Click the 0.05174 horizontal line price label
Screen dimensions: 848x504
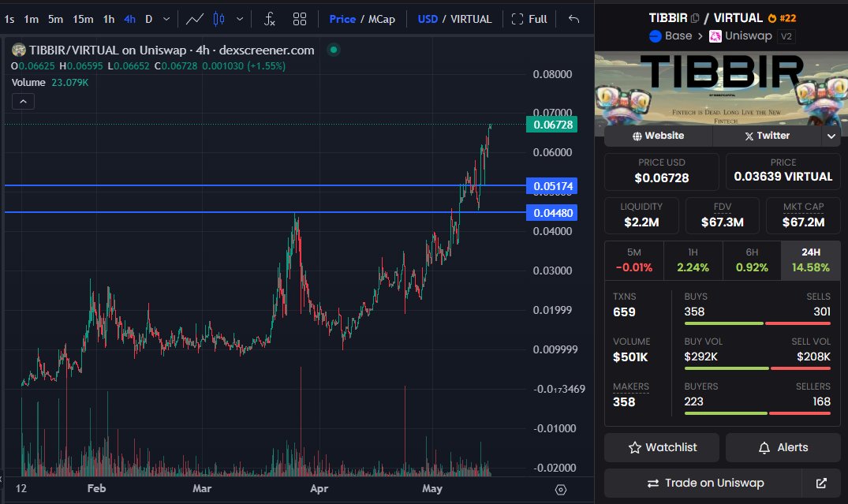click(x=552, y=186)
